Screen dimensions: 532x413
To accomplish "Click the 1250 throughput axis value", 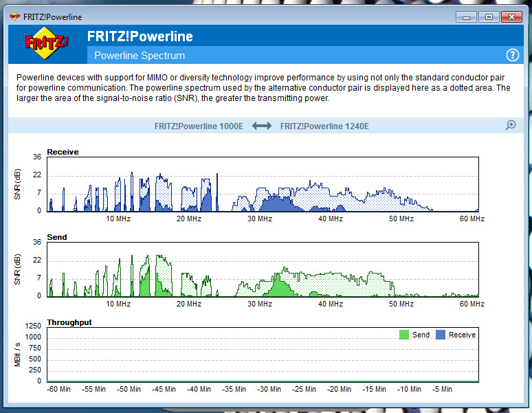I will pos(33,326).
